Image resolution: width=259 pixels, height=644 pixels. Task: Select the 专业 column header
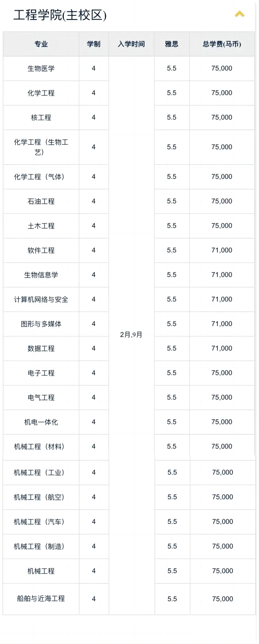41,44
